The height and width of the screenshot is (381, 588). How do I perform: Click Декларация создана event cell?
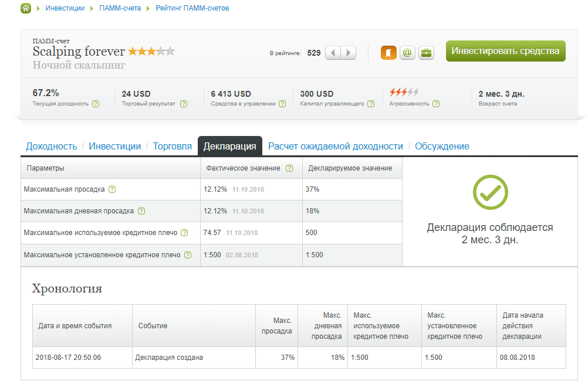(194, 358)
